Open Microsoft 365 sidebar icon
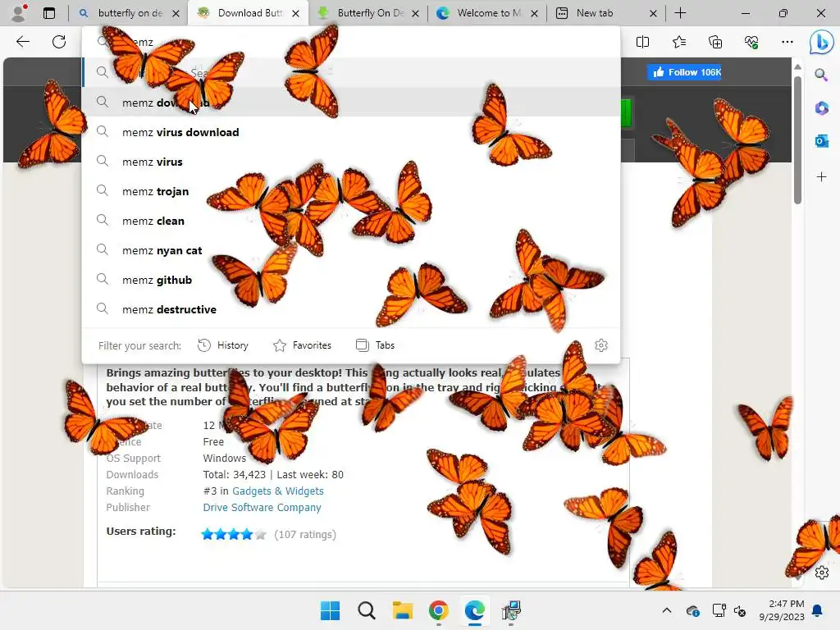The image size is (840, 630). (821, 107)
